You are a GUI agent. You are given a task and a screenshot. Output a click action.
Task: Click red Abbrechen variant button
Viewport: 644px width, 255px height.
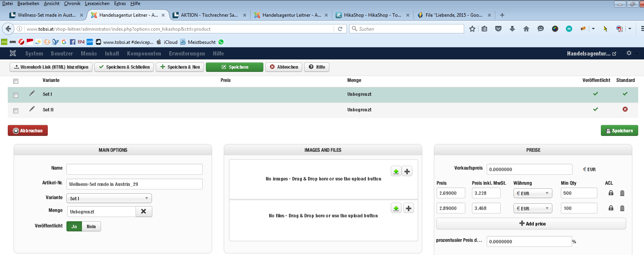coord(28,130)
